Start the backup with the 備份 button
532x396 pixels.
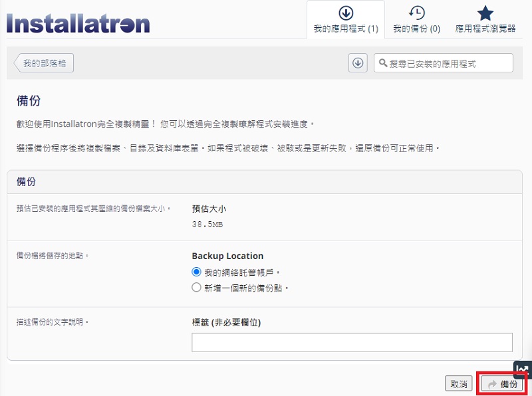pyautogui.click(x=502, y=384)
